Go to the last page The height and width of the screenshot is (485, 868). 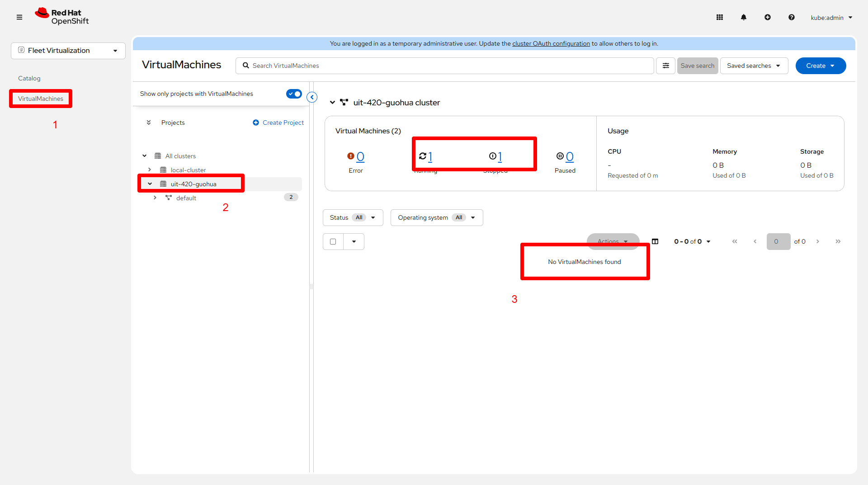[838, 241]
